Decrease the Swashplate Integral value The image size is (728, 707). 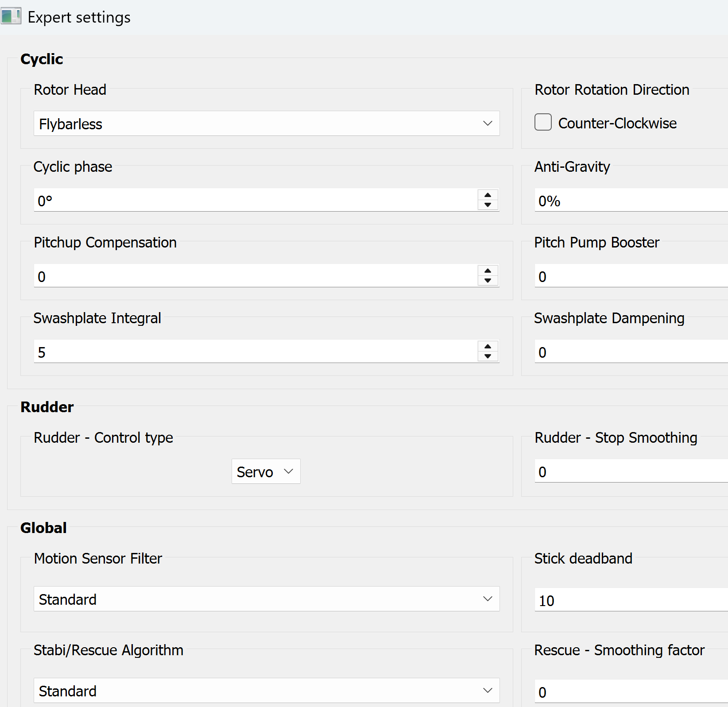coord(488,356)
